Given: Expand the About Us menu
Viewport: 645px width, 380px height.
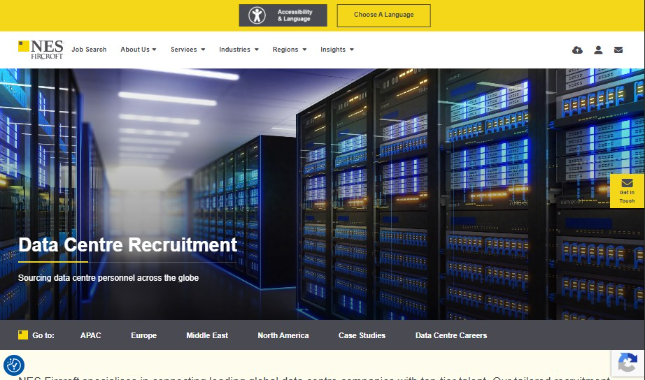Looking at the screenshot, I should [138, 49].
